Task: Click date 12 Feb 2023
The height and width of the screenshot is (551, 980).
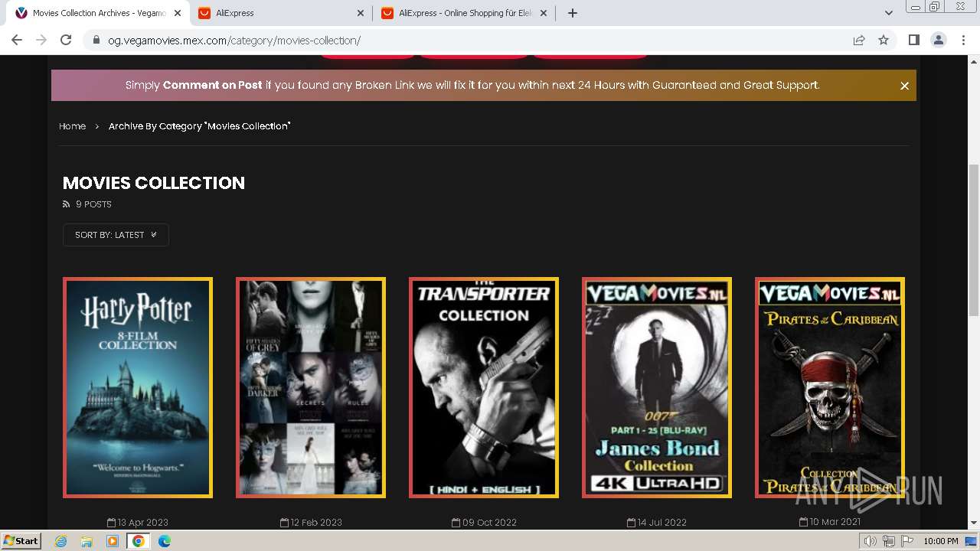Action: click(311, 523)
